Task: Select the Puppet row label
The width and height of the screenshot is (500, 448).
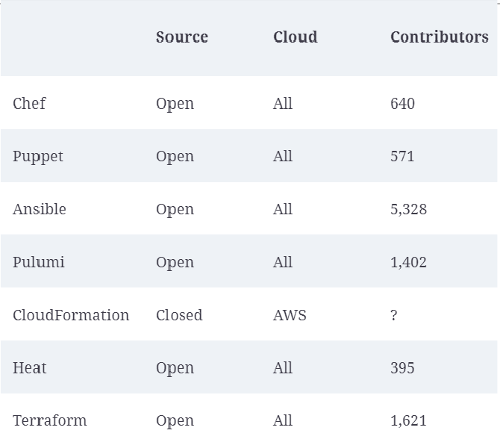Action: [38, 157]
